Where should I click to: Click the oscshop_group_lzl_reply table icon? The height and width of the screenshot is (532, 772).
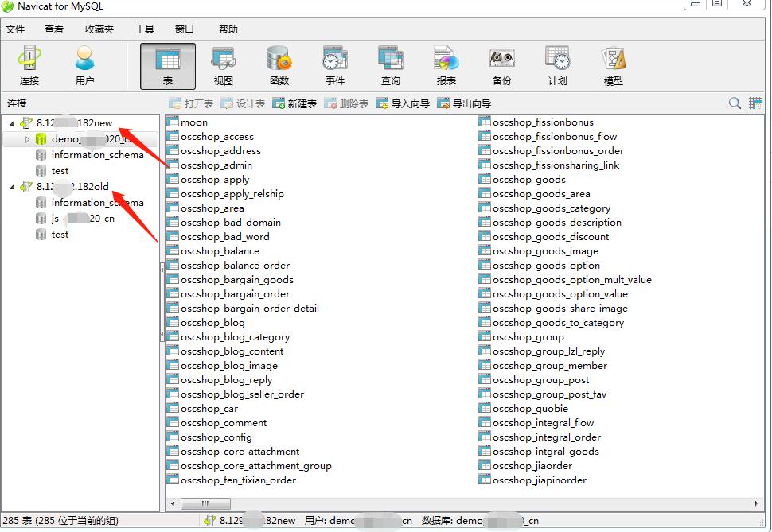485,351
